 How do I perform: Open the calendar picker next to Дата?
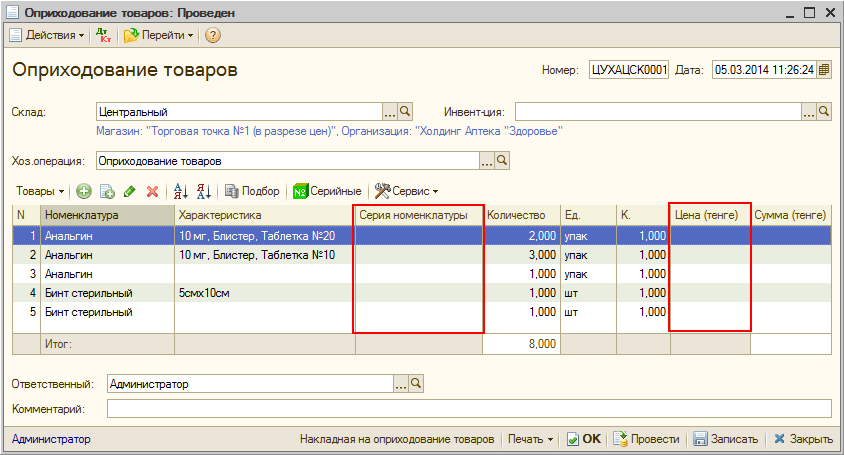pyautogui.click(x=824, y=71)
